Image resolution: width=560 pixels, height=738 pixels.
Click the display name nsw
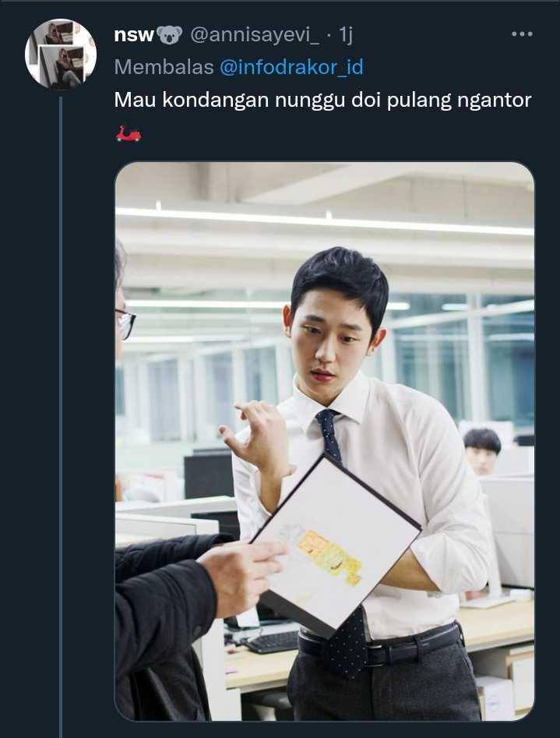(134, 35)
